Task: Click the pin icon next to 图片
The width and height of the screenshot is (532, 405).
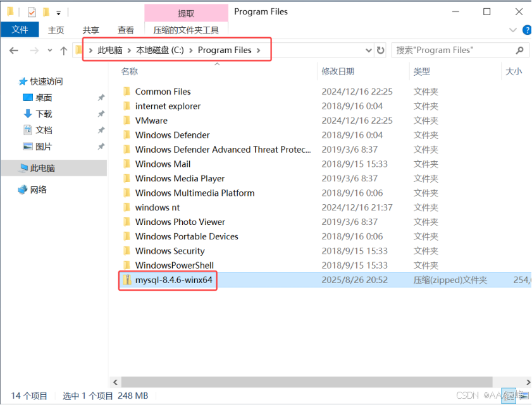Action: [101, 147]
